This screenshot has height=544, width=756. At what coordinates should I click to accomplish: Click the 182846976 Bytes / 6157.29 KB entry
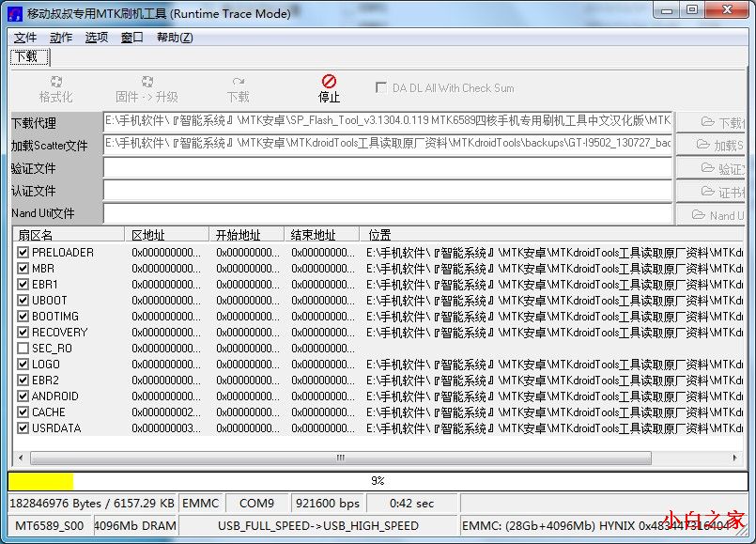[92, 504]
